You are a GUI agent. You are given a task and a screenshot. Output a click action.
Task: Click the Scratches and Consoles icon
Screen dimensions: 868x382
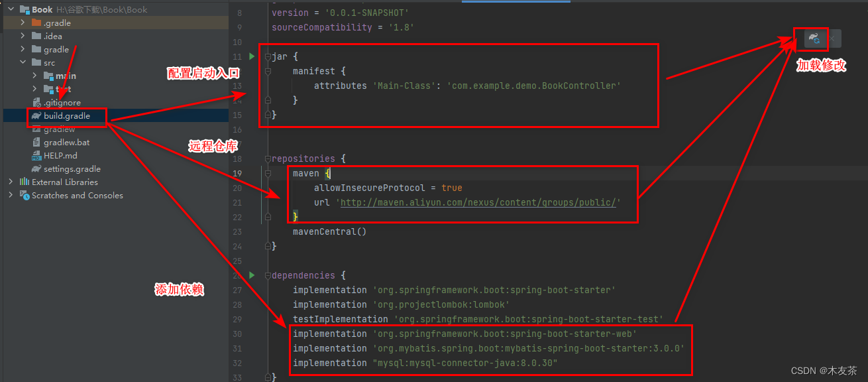[24, 195]
